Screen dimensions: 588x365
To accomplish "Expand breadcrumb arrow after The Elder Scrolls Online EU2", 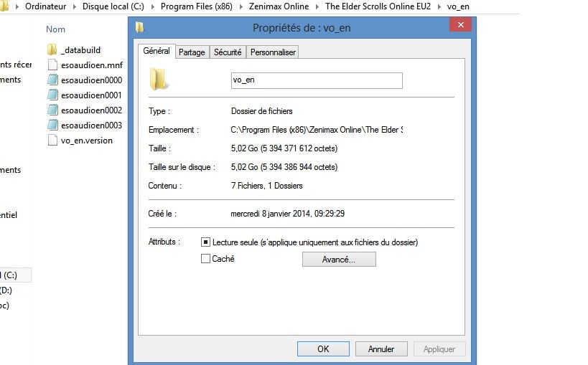I will 439,6.
